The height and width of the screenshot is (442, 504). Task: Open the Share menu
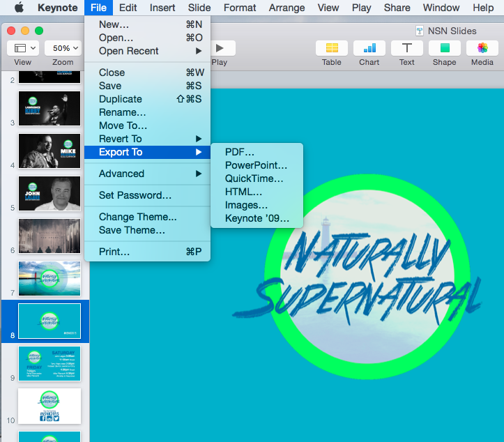(397, 8)
